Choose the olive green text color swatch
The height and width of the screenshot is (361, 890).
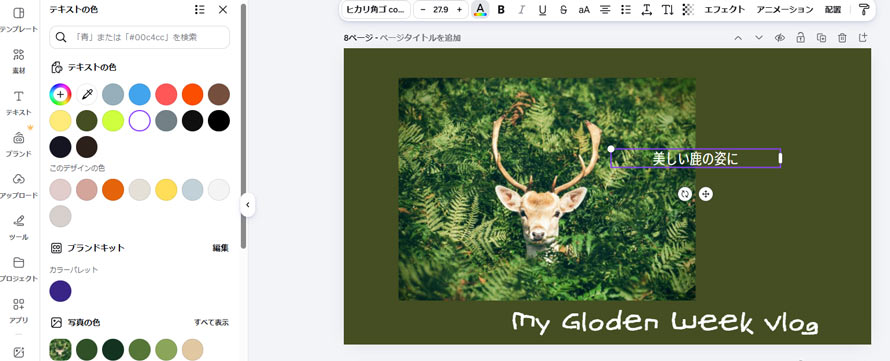pos(87,121)
